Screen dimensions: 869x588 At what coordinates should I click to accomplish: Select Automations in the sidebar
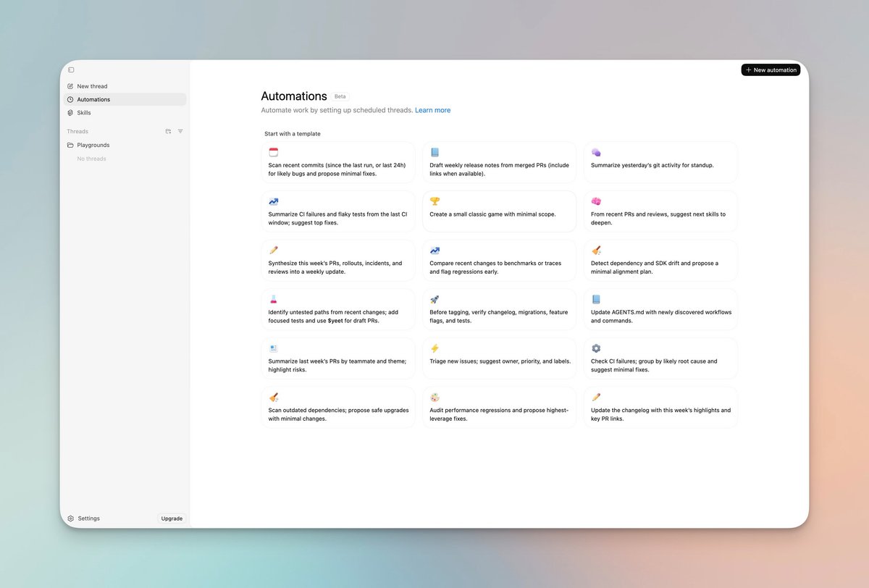point(93,99)
